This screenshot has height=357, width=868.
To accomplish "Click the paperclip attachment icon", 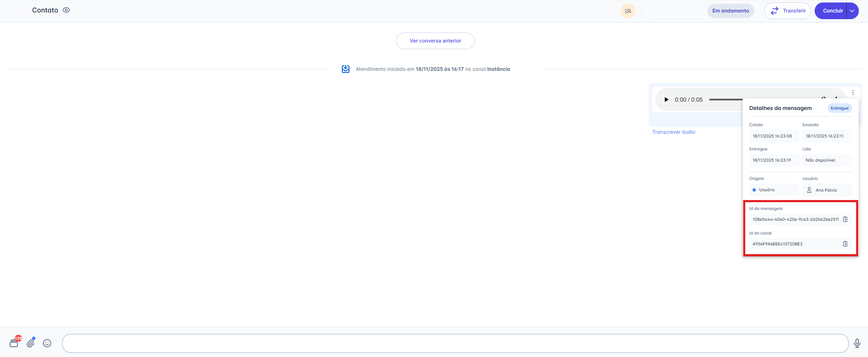I will coord(31,343).
